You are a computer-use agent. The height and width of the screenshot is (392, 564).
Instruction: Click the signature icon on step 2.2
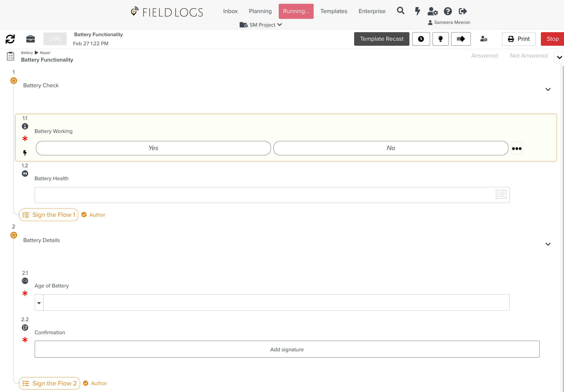[25, 327]
